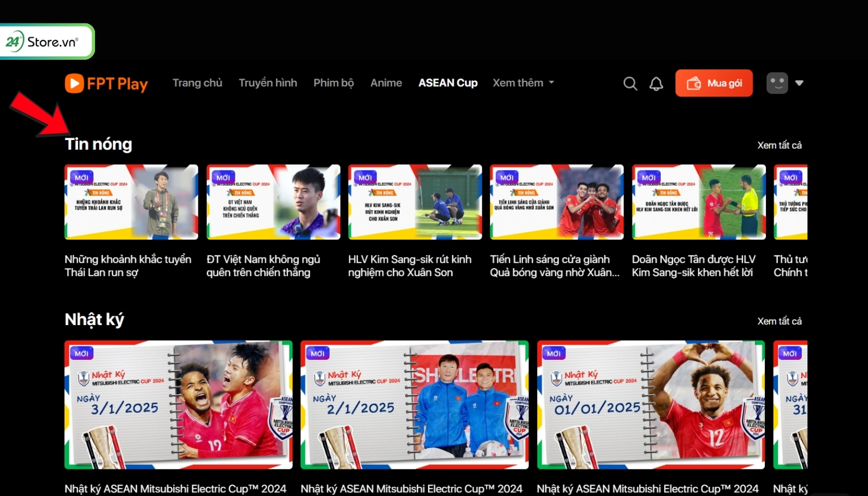Click the FPT Play logo

point(106,84)
